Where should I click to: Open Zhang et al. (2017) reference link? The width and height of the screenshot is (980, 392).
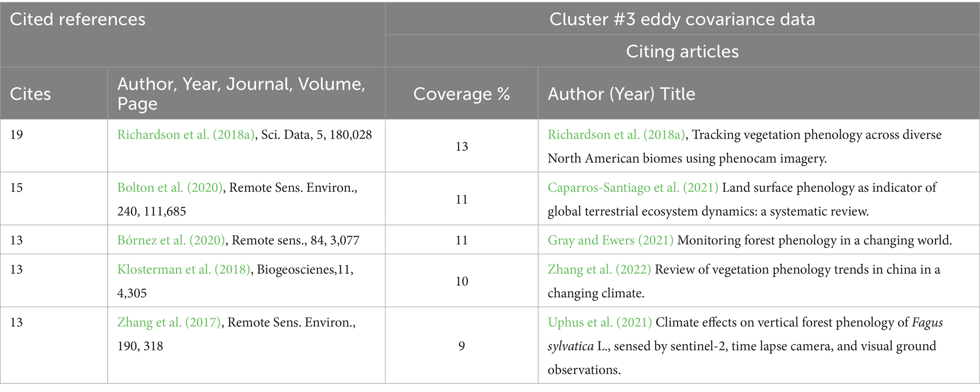[x=169, y=323]
